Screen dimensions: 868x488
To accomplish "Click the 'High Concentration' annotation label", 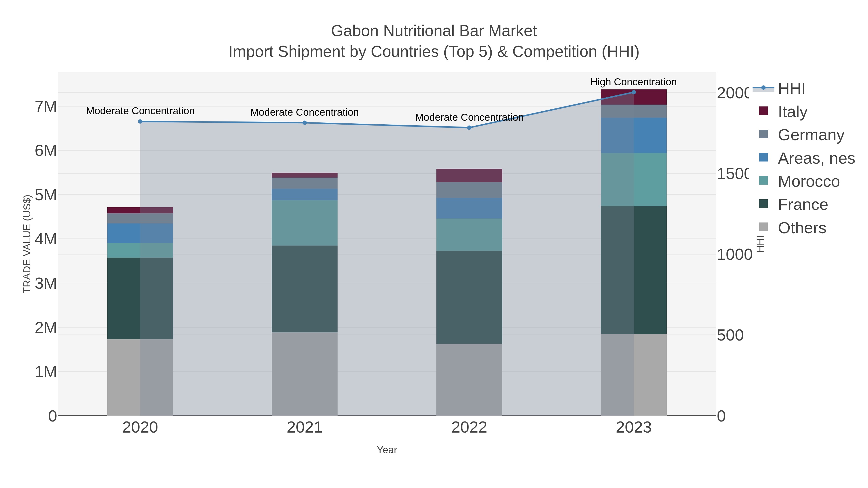I will click(x=633, y=82).
